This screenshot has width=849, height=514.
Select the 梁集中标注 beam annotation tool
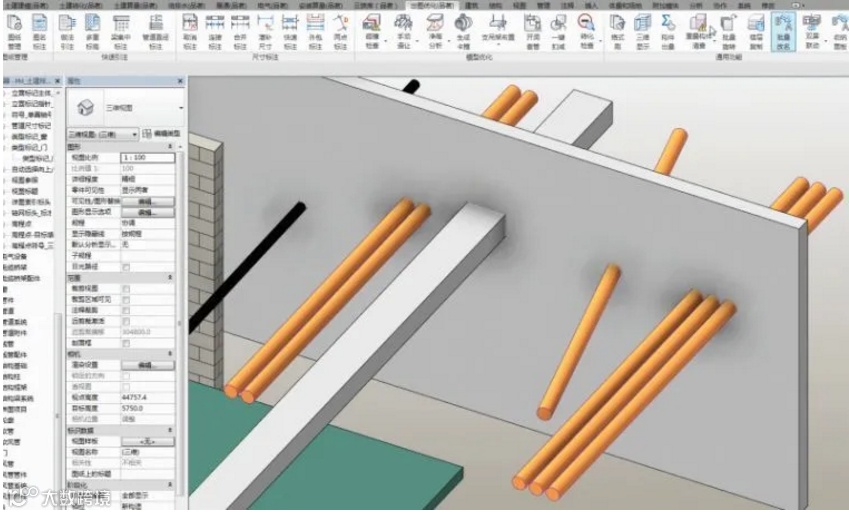121,31
